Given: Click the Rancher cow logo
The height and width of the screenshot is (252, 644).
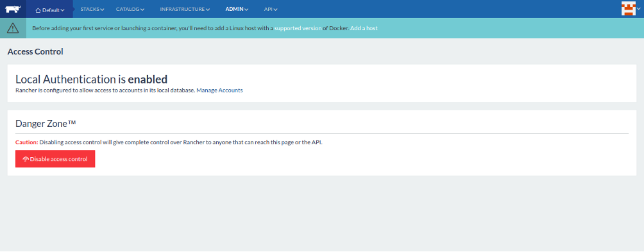Looking at the screenshot, I should point(13,8).
